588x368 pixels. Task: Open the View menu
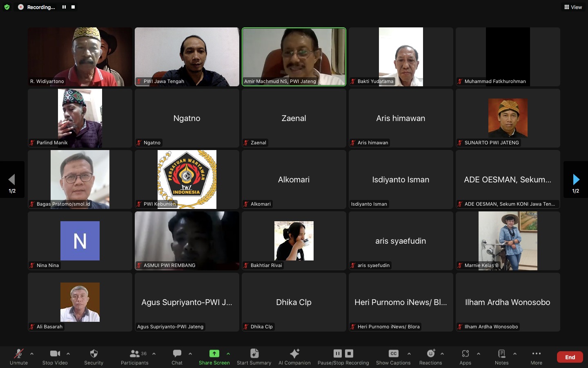click(x=573, y=7)
